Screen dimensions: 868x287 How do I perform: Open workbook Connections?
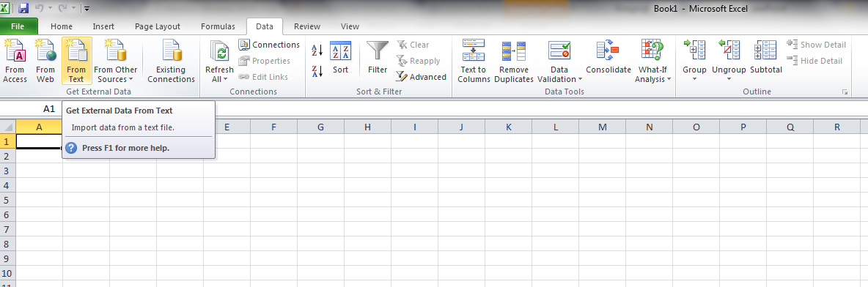pos(269,45)
